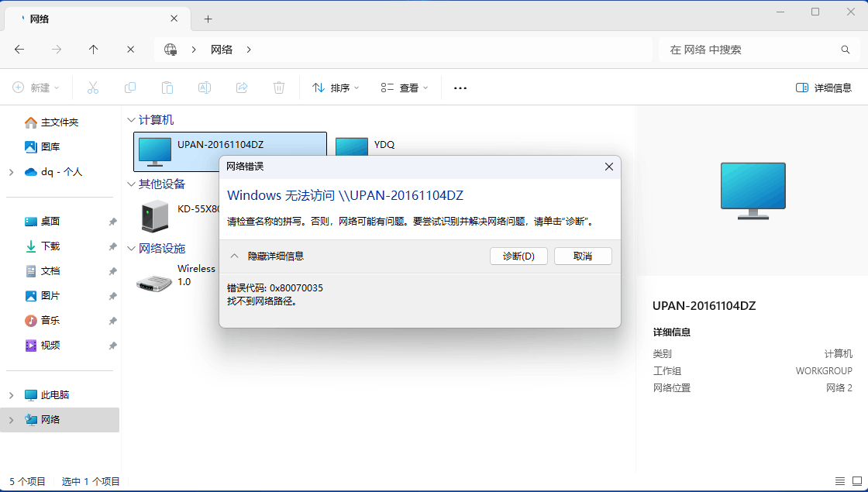Click the 错误代码: 0x80070035 text
Viewport: 868px width, 492px height.
point(275,287)
